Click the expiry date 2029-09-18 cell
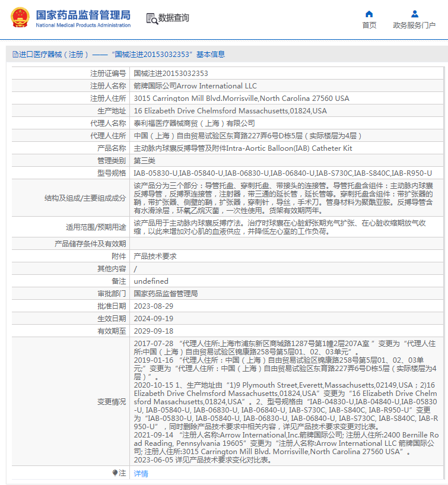 pos(286,331)
